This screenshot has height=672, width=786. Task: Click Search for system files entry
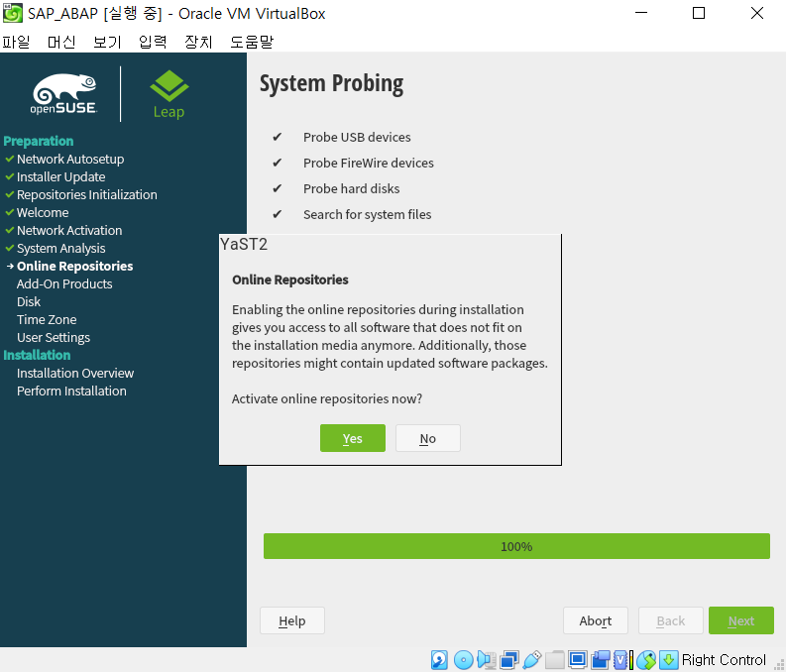coord(368,214)
